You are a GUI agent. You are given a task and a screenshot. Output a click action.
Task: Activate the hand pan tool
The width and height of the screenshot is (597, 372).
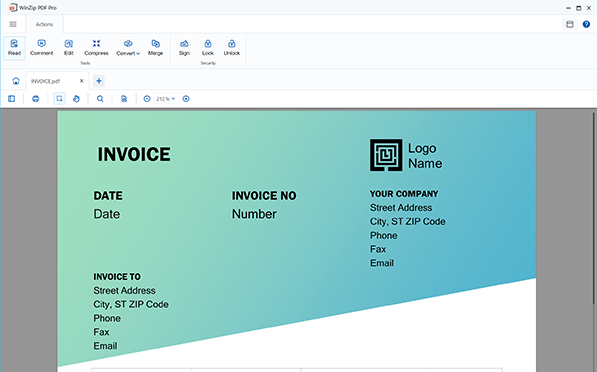pos(76,99)
